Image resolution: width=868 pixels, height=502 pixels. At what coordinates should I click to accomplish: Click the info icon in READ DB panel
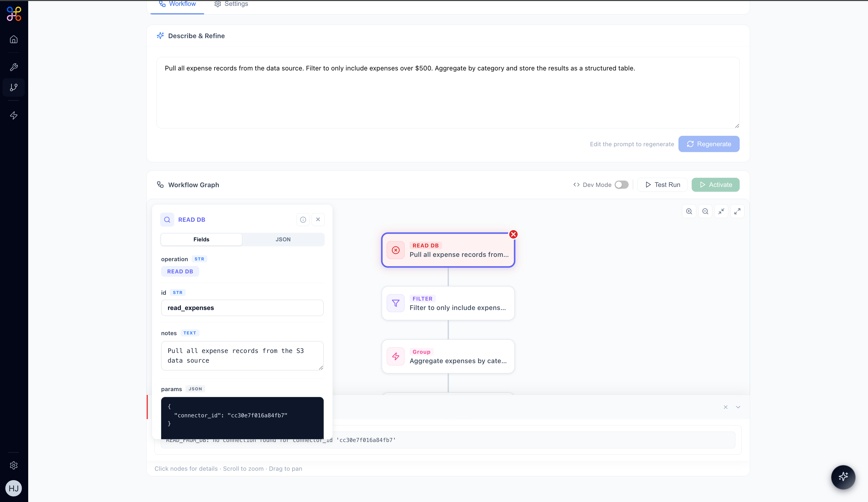(303, 220)
